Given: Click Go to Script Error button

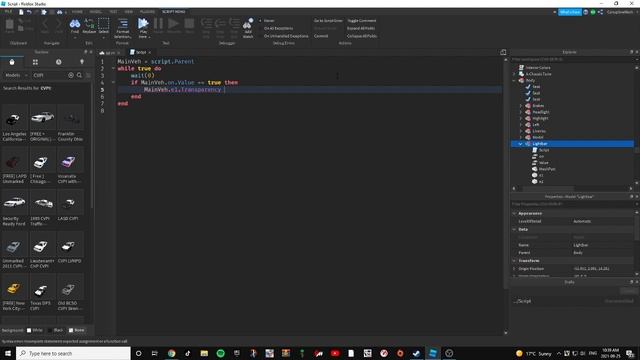Looking at the screenshot, I should (328, 20).
